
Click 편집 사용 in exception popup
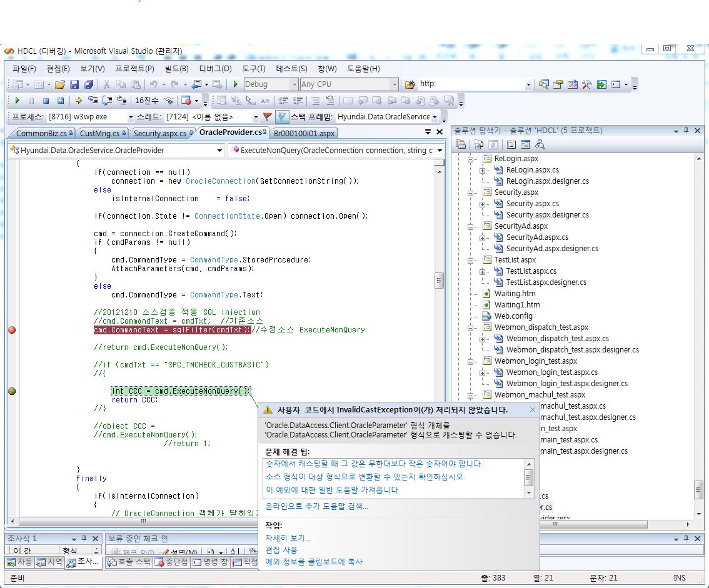[x=281, y=550]
